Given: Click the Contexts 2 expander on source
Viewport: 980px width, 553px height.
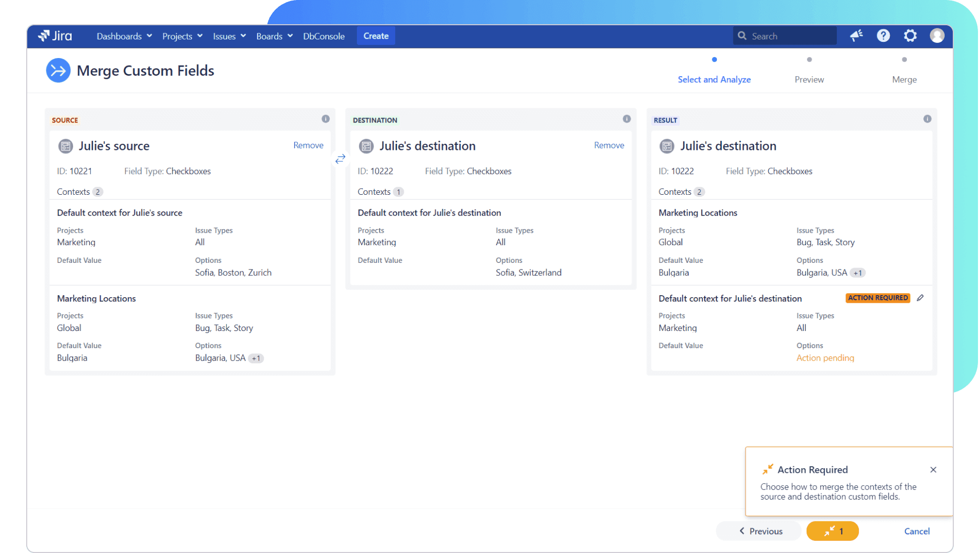Looking at the screenshot, I should (79, 191).
